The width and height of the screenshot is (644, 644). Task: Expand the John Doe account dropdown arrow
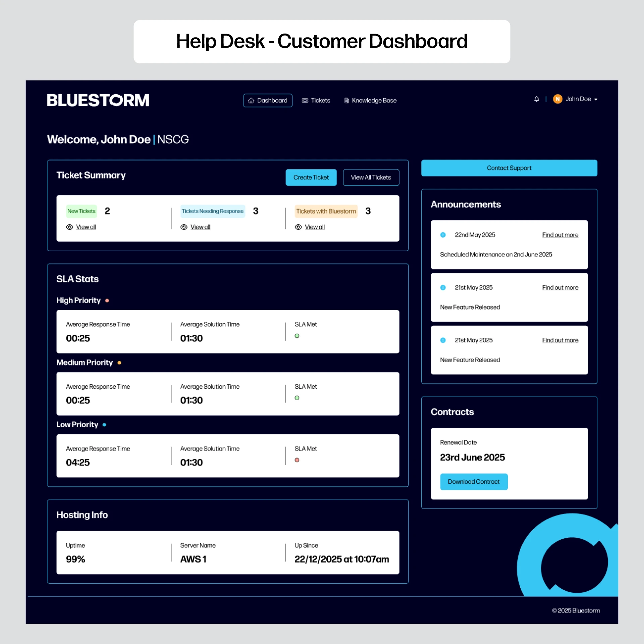[596, 99]
